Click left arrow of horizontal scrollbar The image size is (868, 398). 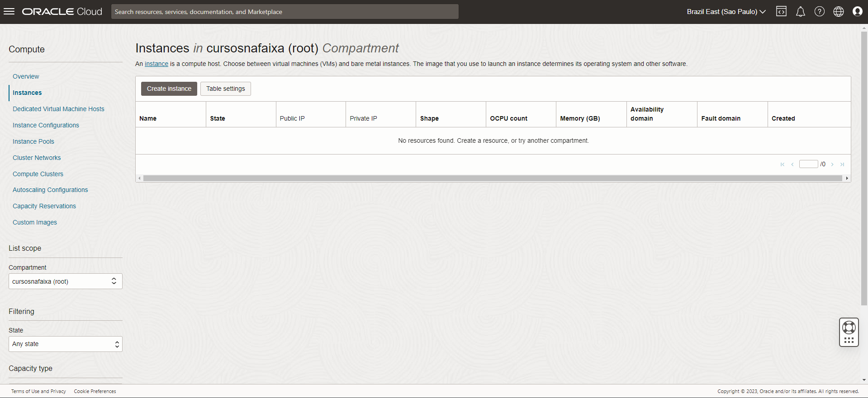tap(139, 178)
